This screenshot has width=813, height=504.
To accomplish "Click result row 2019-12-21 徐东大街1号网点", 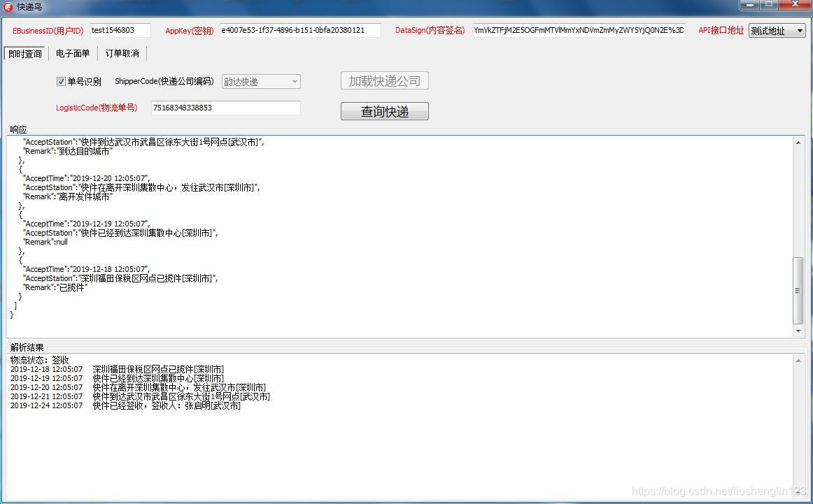I will [140, 396].
